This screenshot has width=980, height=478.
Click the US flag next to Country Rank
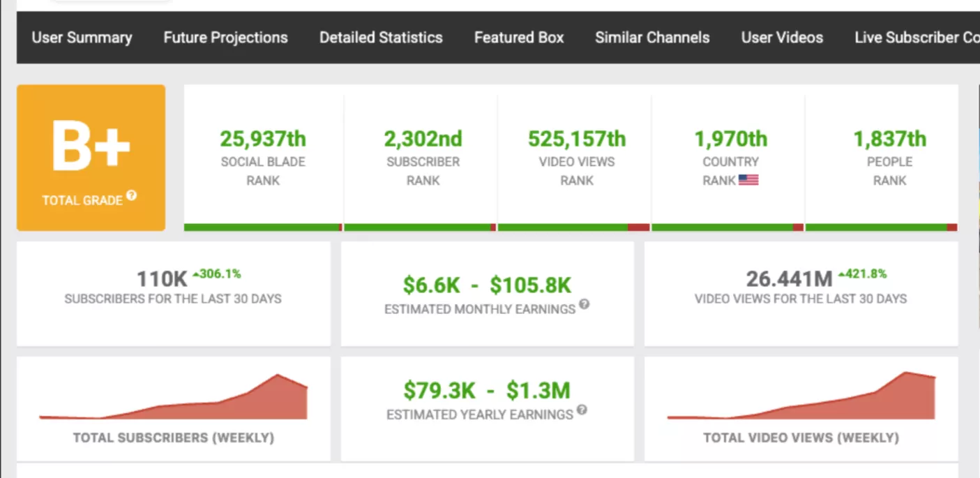tap(748, 180)
